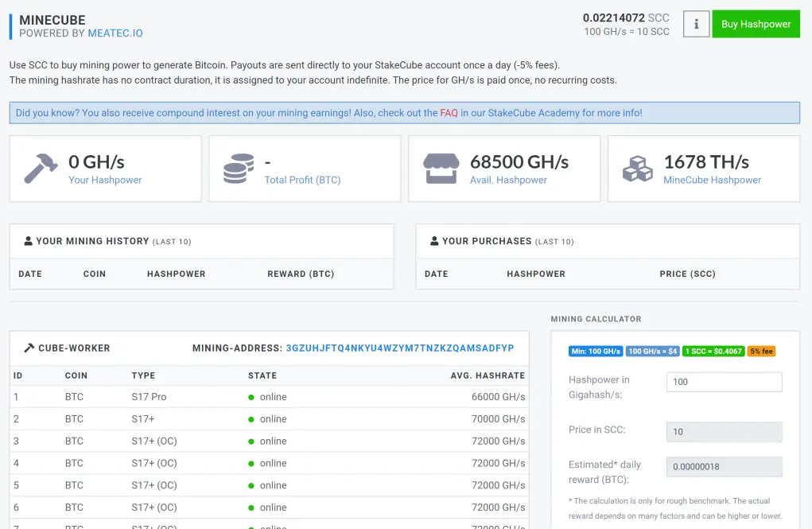Click the shop icon for Avail. Hashpower

(x=441, y=169)
